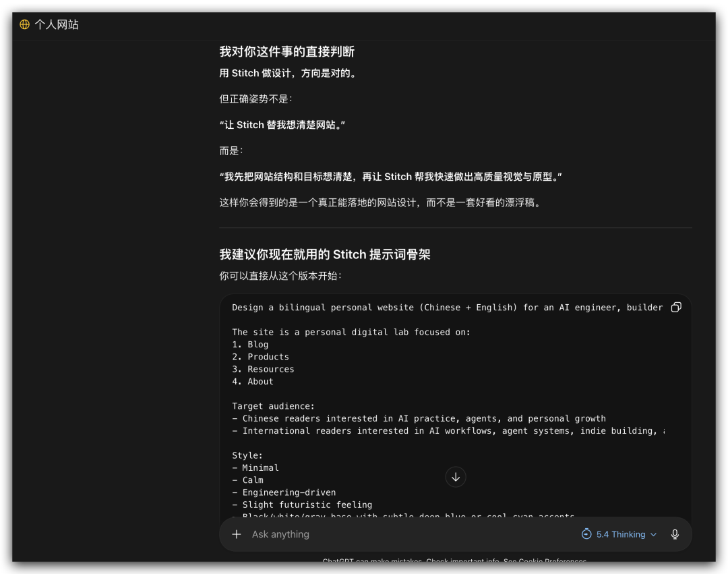Click inside the Ask anything input field

point(337,534)
